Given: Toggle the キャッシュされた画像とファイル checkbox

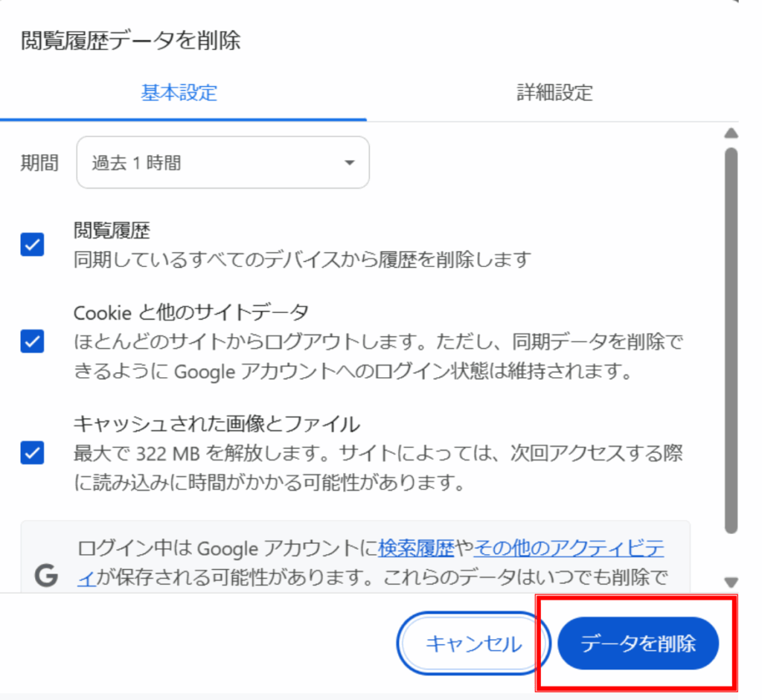Looking at the screenshot, I should tap(32, 453).
